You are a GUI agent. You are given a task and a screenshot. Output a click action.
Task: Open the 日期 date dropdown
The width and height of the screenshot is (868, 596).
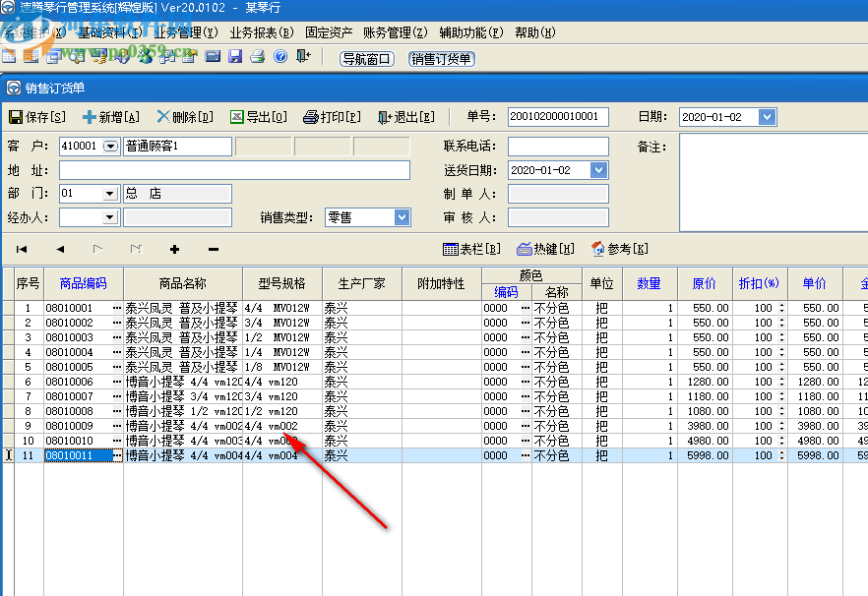pyautogui.click(x=768, y=117)
